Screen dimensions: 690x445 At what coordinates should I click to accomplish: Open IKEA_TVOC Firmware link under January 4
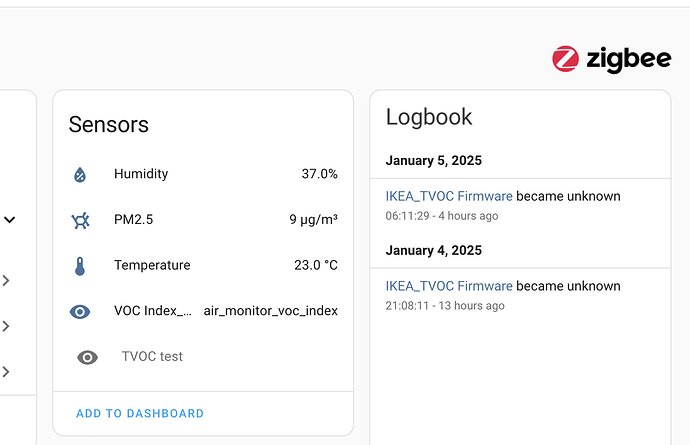tap(449, 286)
